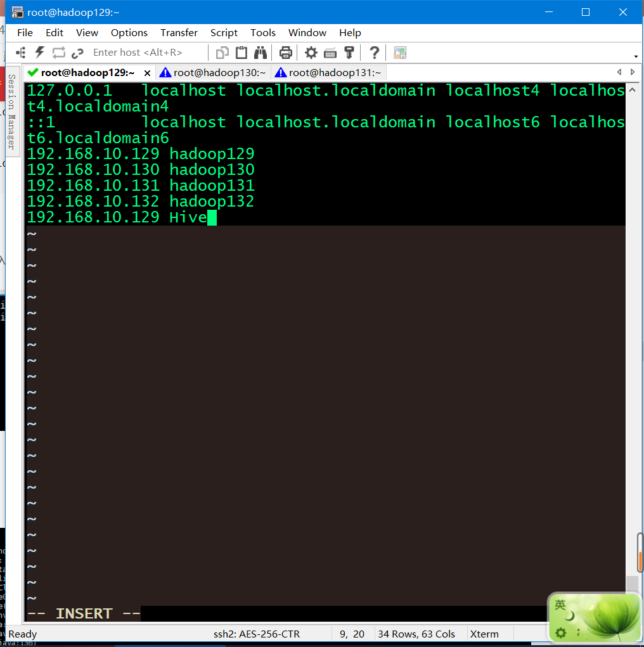644x647 pixels.
Task: Click the warning icon on hadoop130 tab
Action: coord(165,73)
